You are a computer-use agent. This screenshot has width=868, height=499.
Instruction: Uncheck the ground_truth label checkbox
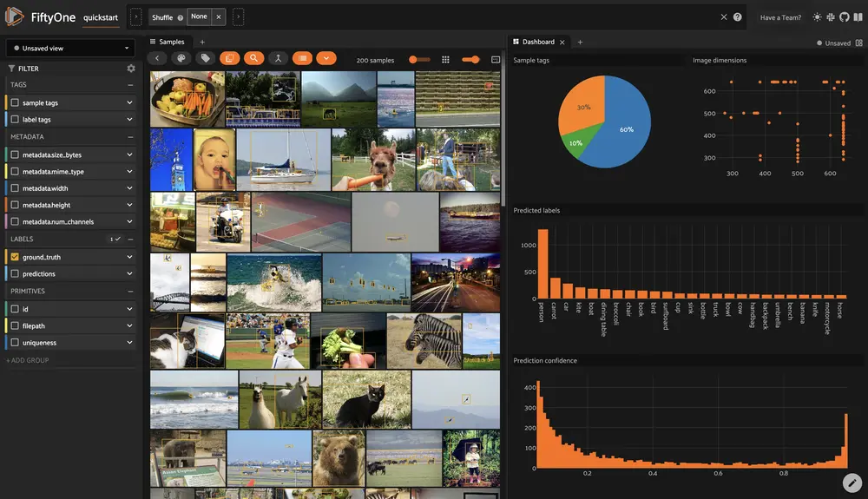pos(15,257)
